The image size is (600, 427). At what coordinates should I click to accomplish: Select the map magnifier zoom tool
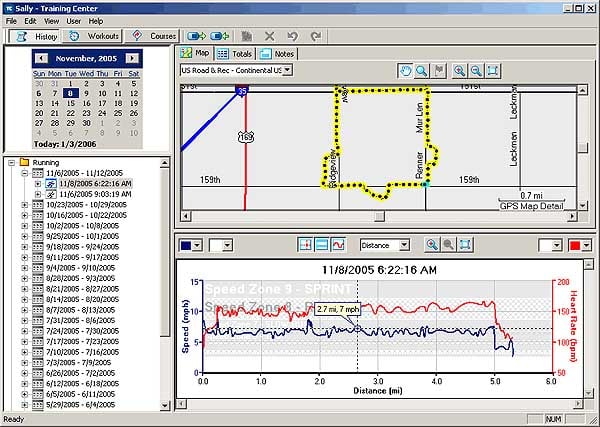[422, 71]
